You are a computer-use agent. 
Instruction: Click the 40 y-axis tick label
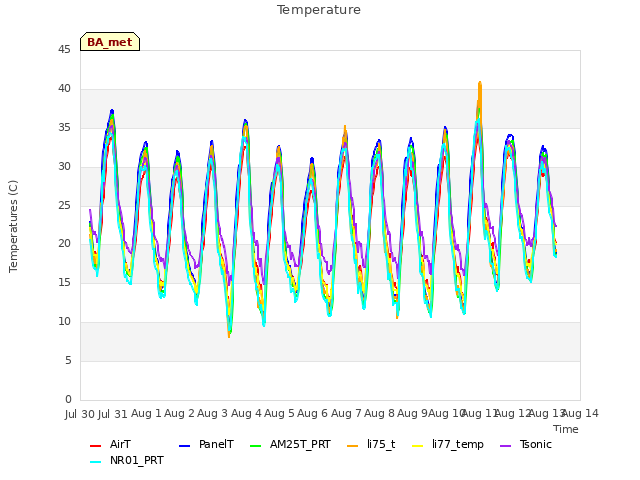pyautogui.click(x=64, y=88)
